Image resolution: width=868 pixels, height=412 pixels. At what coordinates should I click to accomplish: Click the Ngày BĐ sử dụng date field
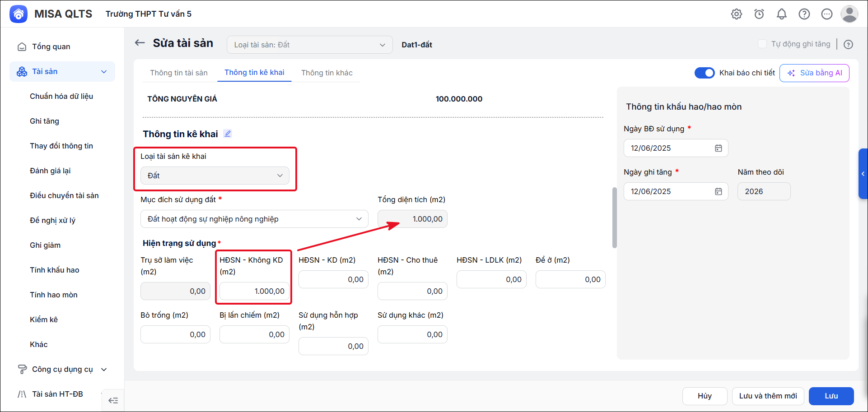pyautogui.click(x=676, y=148)
